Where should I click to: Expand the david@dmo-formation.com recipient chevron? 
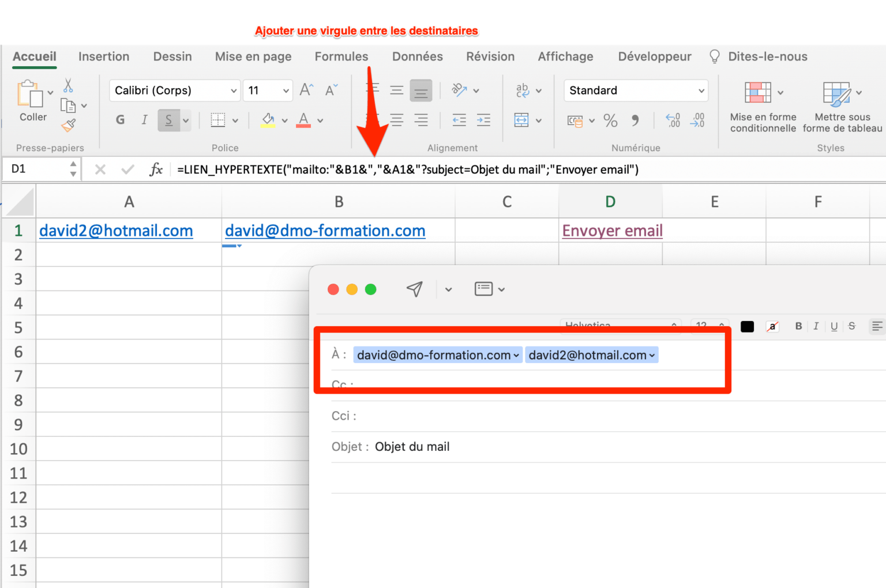(516, 355)
